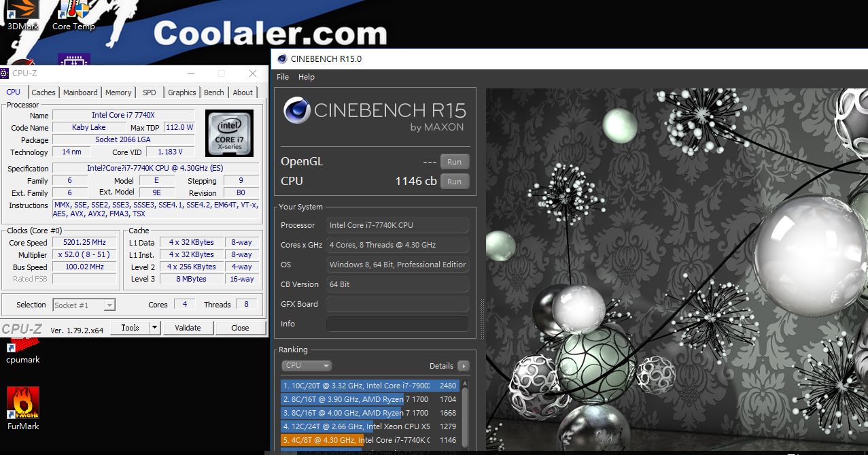Open the Cinebench File menu
This screenshot has width=868, height=455.
283,77
